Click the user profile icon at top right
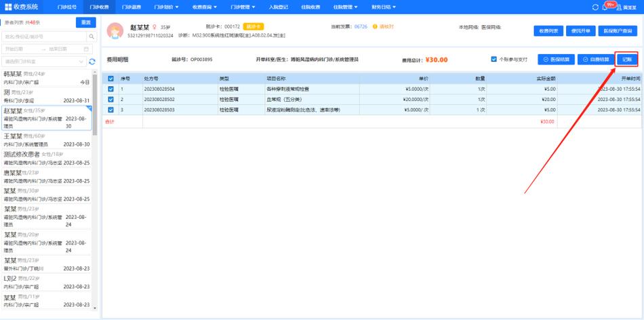The image size is (644, 320). point(619,7)
